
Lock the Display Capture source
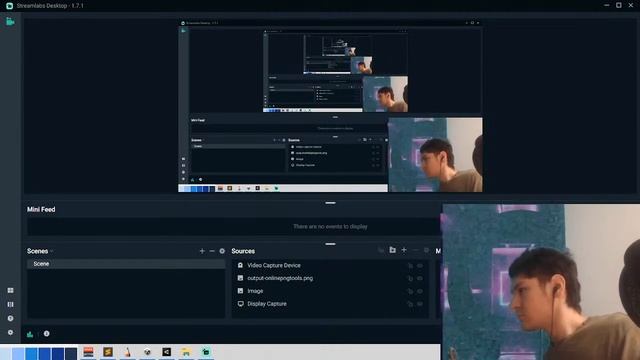(x=410, y=304)
